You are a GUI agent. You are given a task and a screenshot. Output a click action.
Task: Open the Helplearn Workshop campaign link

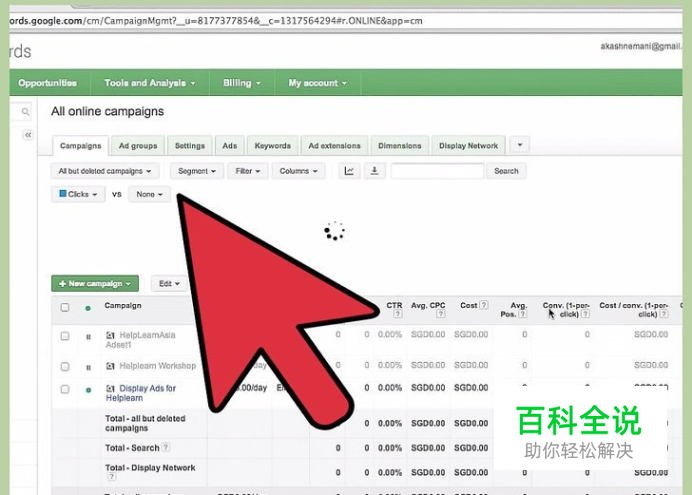point(158,366)
